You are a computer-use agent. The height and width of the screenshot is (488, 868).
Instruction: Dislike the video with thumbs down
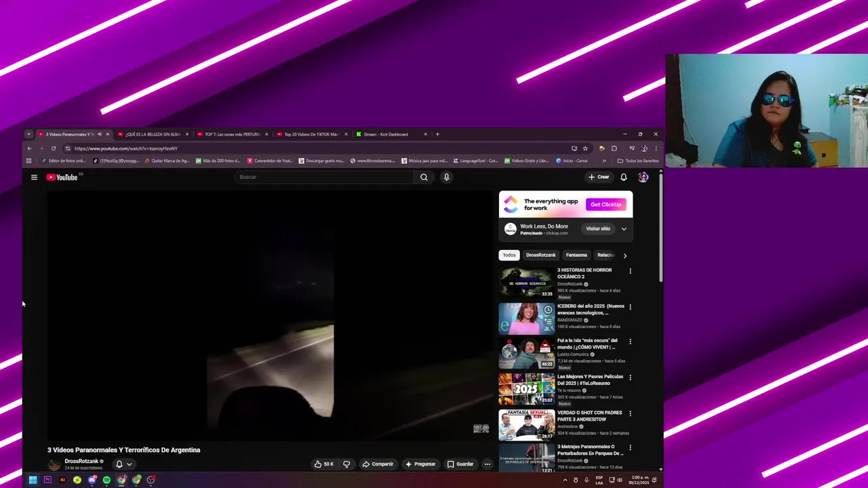click(347, 464)
